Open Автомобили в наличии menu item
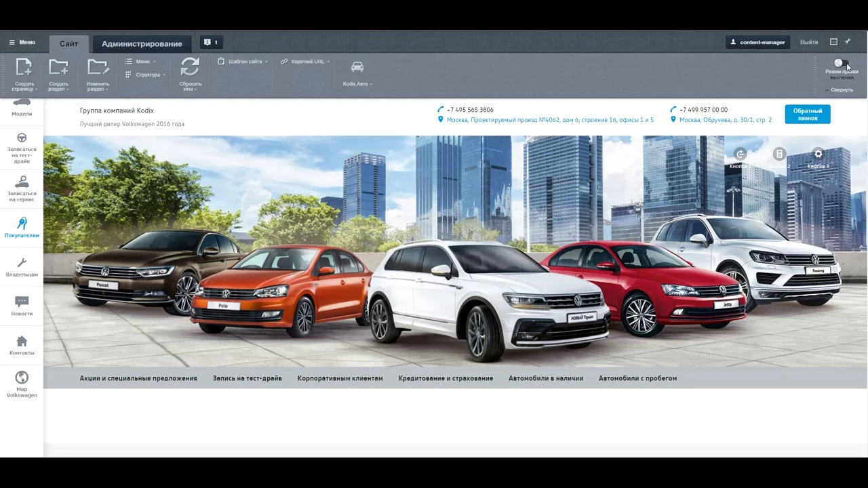The width and height of the screenshot is (868, 488). tap(546, 378)
